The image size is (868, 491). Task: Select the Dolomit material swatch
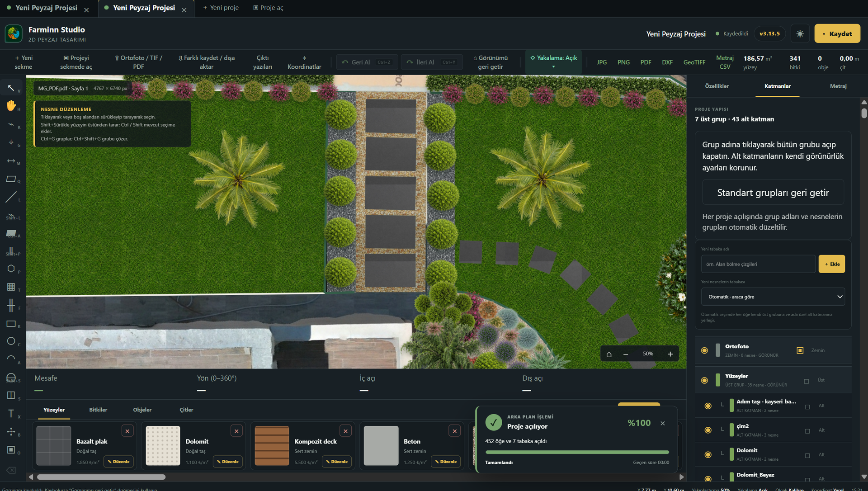163,446
